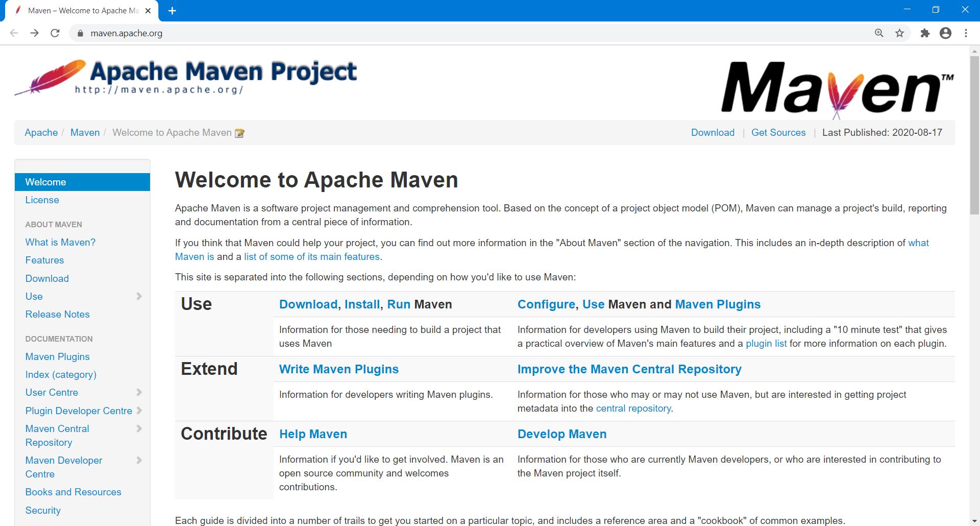Open the License sidebar link

coord(42,200)
